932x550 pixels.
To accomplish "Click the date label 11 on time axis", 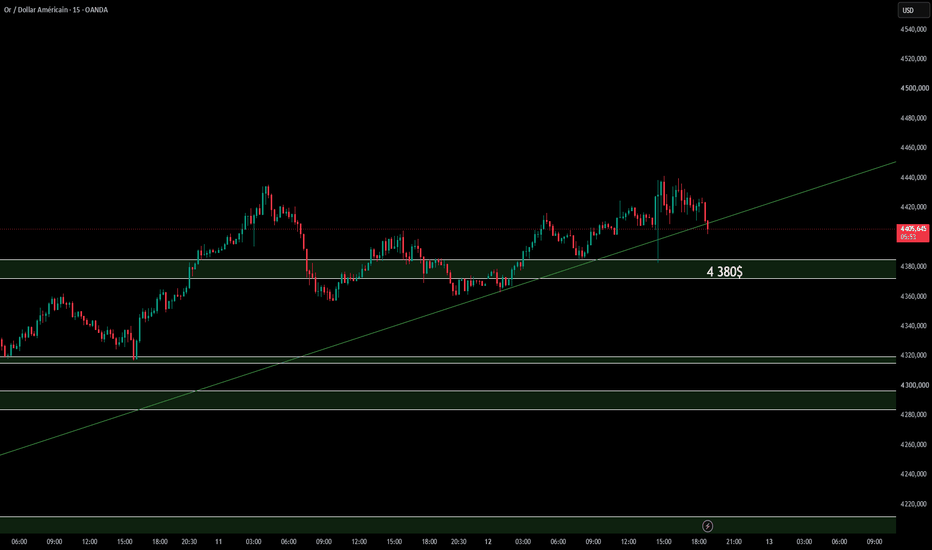I will (218, 542).
